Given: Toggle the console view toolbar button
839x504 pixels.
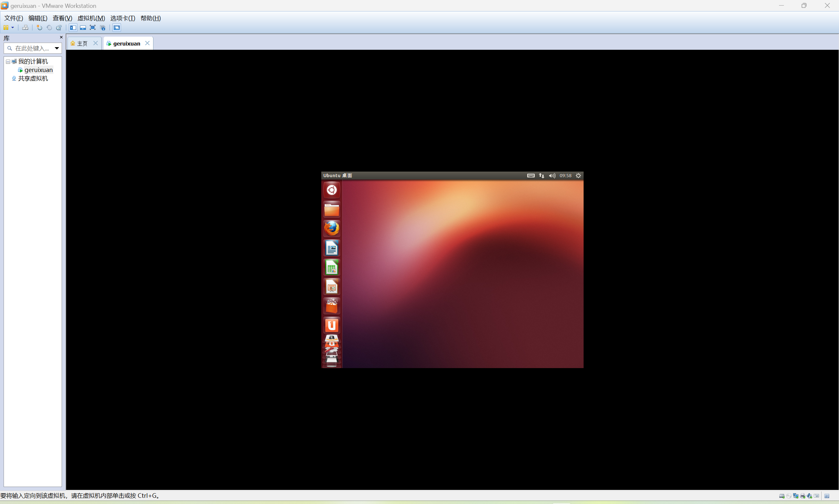Looking at the screenshot, I should click(x=117, y=28).
